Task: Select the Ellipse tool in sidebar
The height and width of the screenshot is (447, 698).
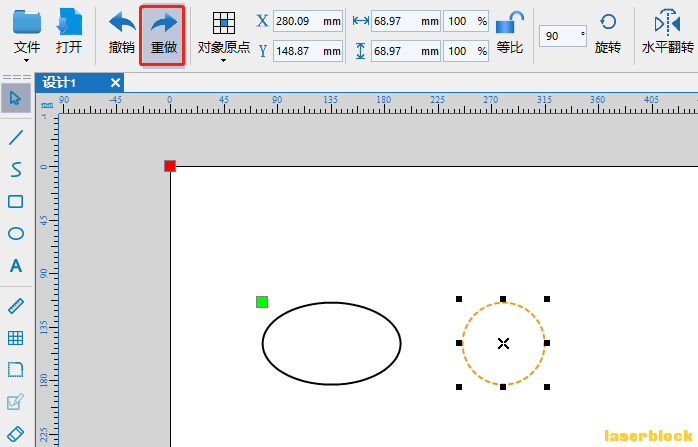Action: (16, 234)
